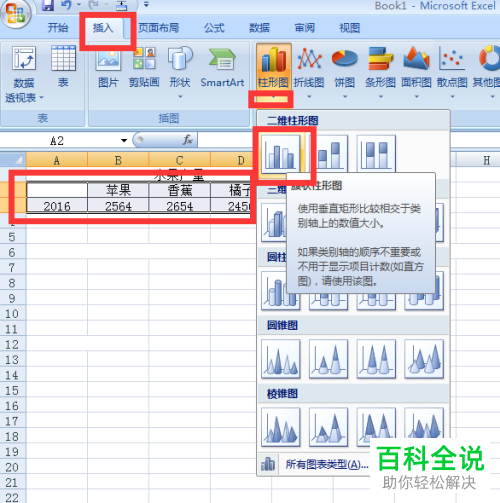500x503 pixels.
Task: Expand the dropdown arrow under 折线图
Action: [309, 97]
